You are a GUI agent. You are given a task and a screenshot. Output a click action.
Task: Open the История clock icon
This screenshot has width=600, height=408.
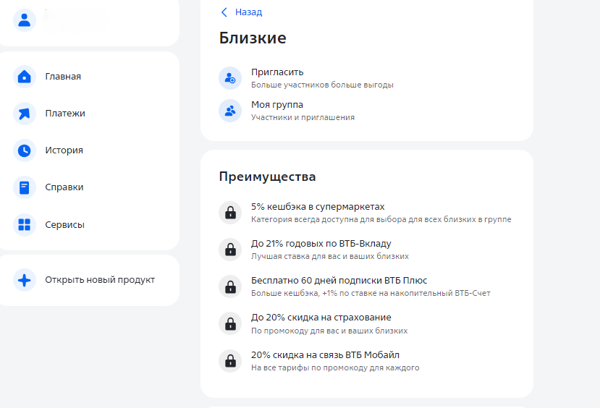pyautogui.click(x=25, y=151)
